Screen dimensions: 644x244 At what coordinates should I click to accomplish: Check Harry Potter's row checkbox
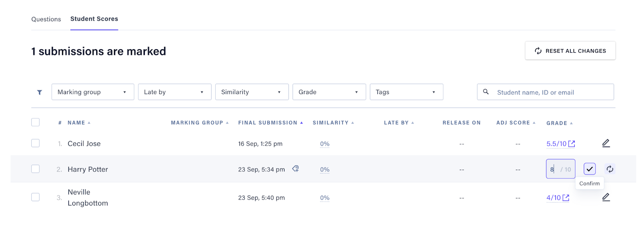35,169
